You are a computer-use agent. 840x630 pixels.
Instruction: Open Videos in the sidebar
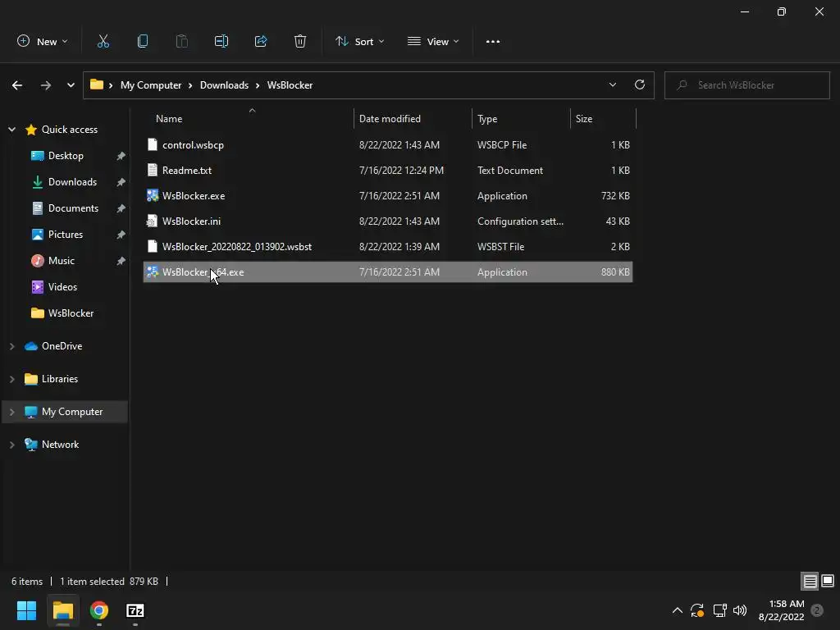[62, 287]
